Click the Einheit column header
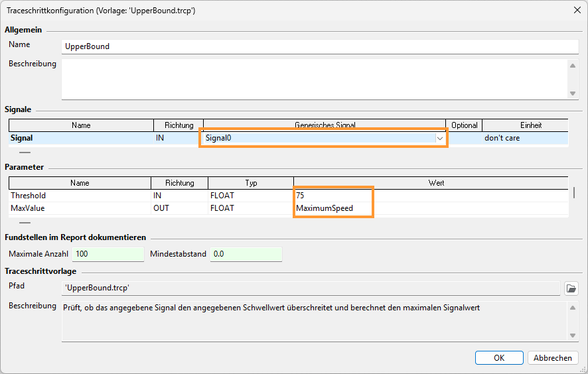The height and width of the screenshot is (374, 588). pos(525,125)
